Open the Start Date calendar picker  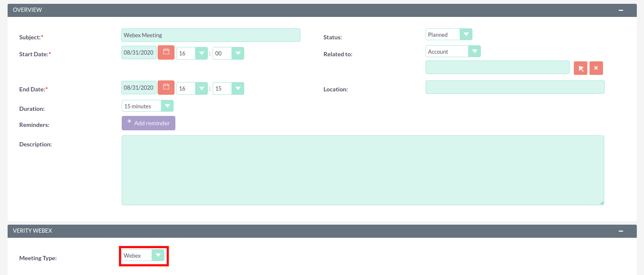(x=166, y=52)
